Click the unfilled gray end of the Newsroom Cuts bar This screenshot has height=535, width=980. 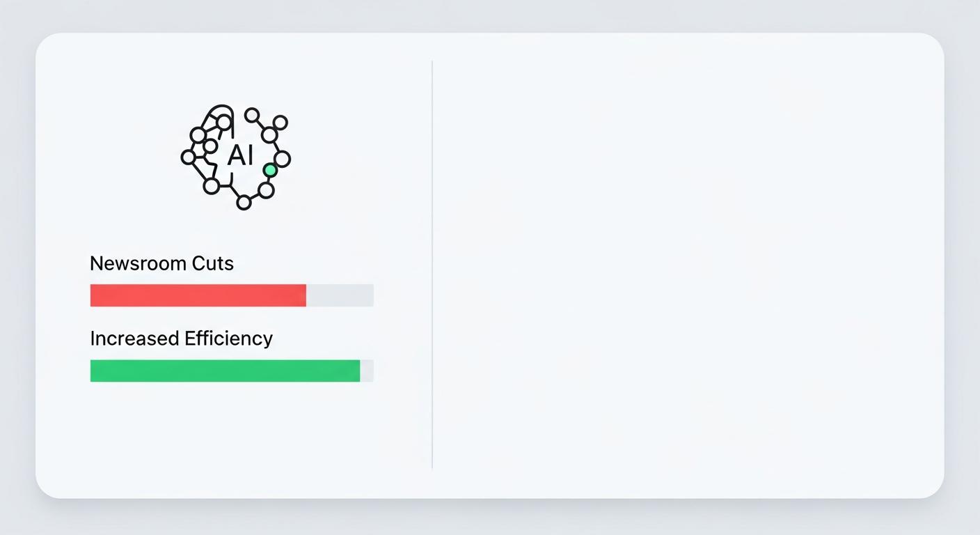pyautogui.click(x=340, y=295)
